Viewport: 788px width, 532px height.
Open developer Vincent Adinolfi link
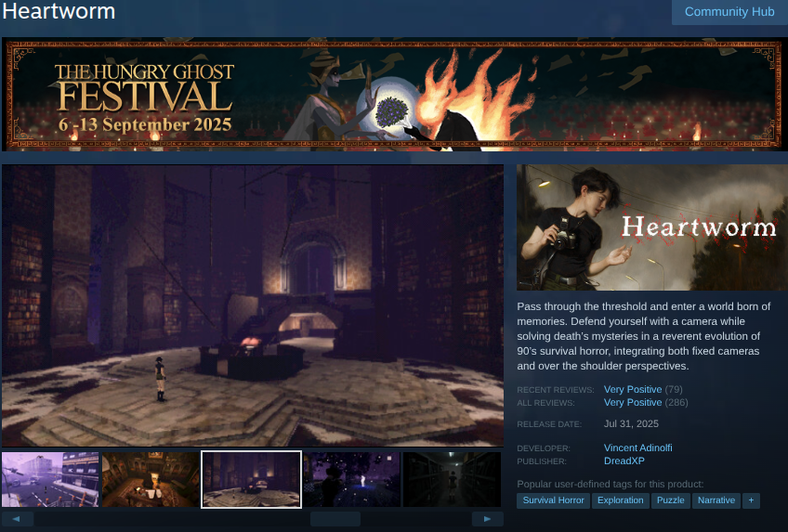click(637, 448)
